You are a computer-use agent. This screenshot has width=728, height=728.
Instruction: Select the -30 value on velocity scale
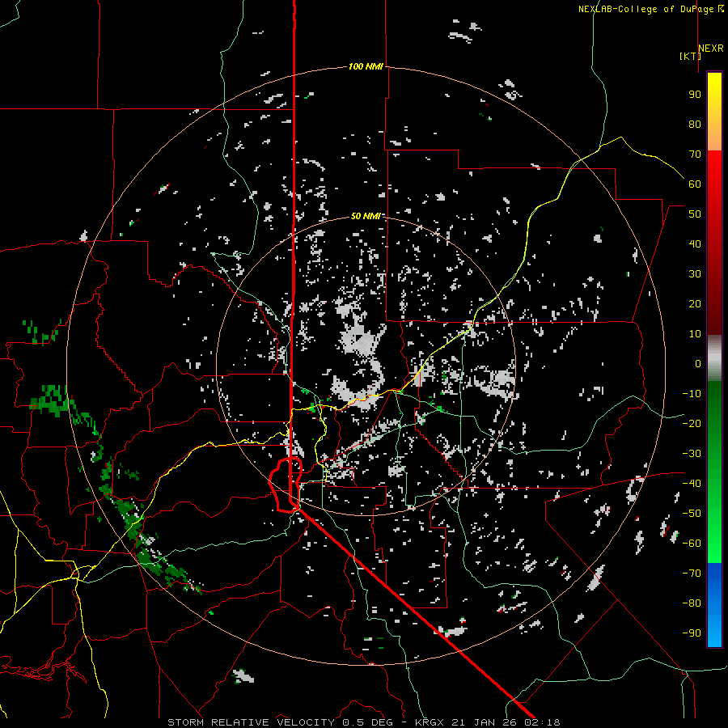[x=692, y=454]
